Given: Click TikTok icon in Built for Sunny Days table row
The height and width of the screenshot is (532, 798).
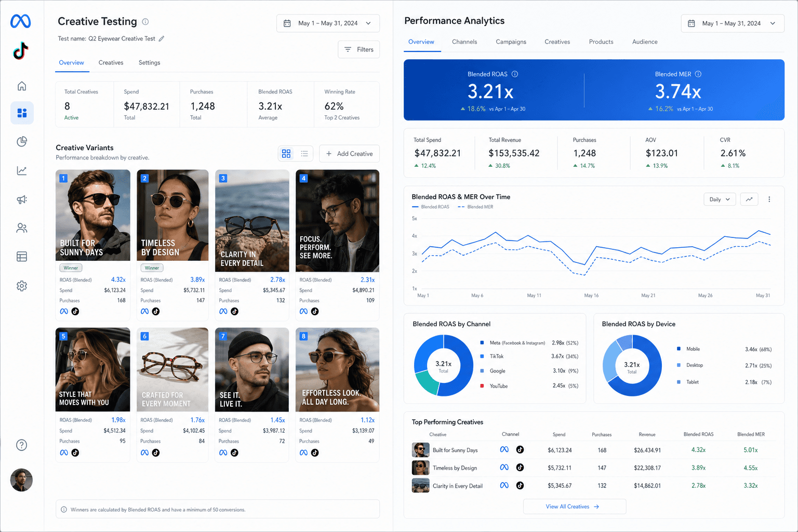Looking at the screenshot, I should coord(520,450).
